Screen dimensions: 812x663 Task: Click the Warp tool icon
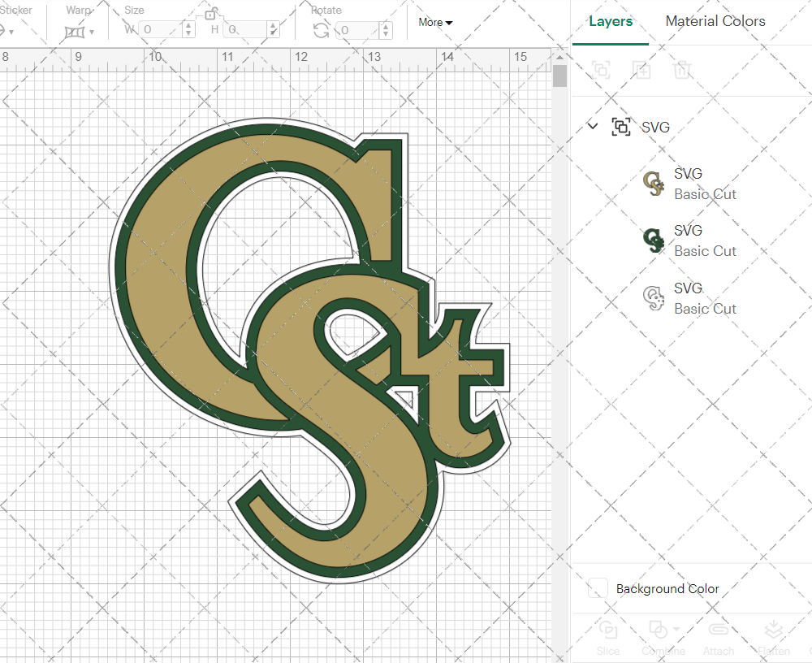click(x=74, y=32)
